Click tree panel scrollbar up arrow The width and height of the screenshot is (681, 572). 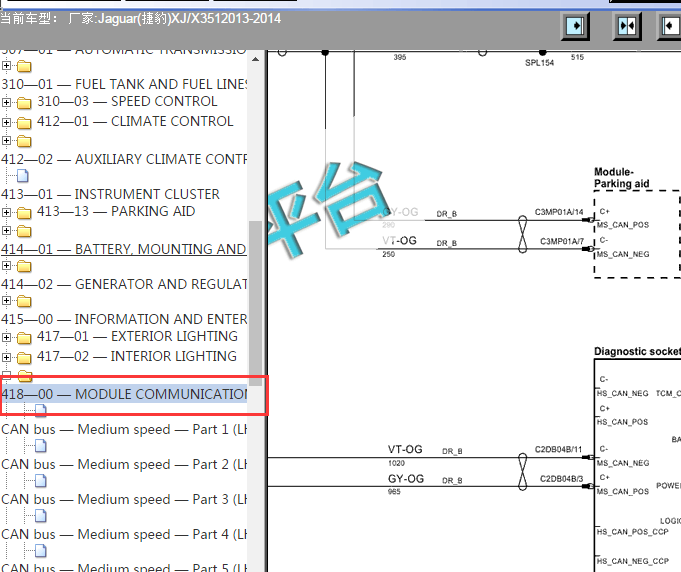[255, 59]
